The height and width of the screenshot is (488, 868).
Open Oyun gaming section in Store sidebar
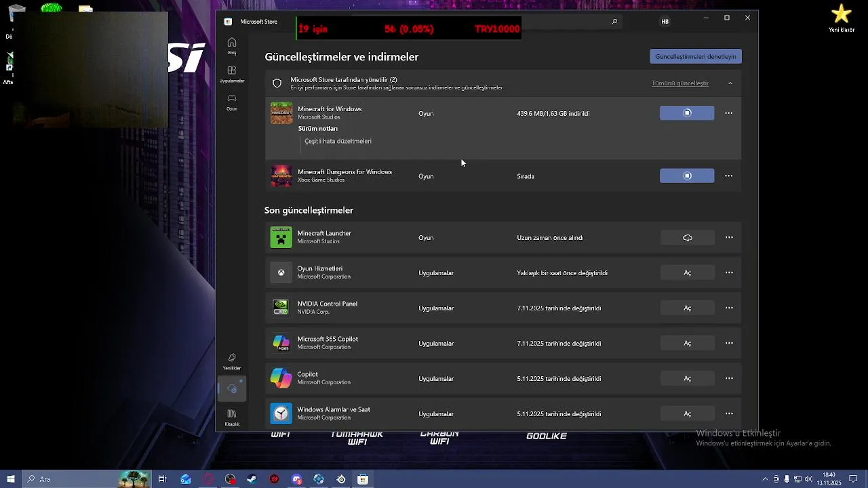[x=232, y=102]
